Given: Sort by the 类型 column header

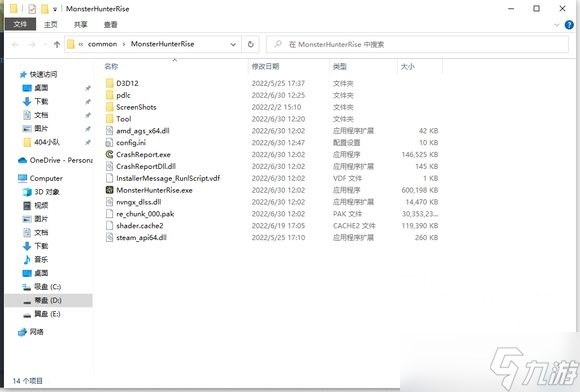Looking at the screenshot, I should 340,67.
